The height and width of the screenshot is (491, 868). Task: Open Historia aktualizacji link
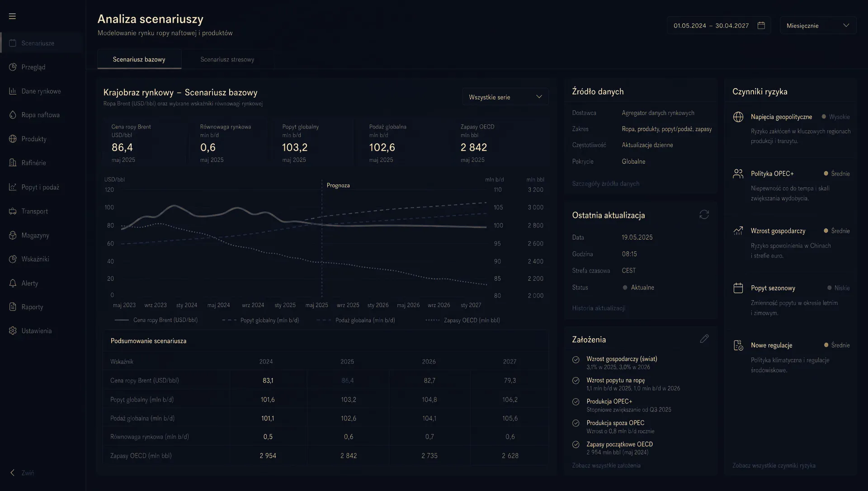(599, 308)
